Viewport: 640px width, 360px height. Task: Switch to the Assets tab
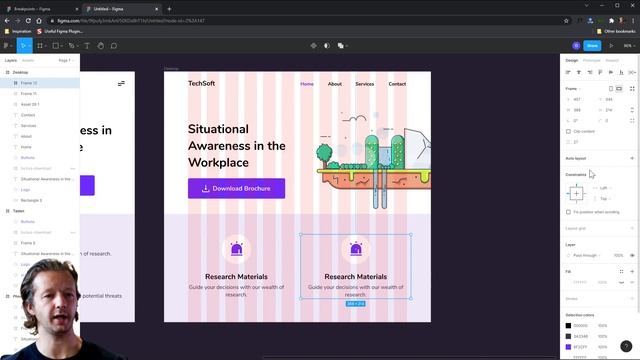28,60
